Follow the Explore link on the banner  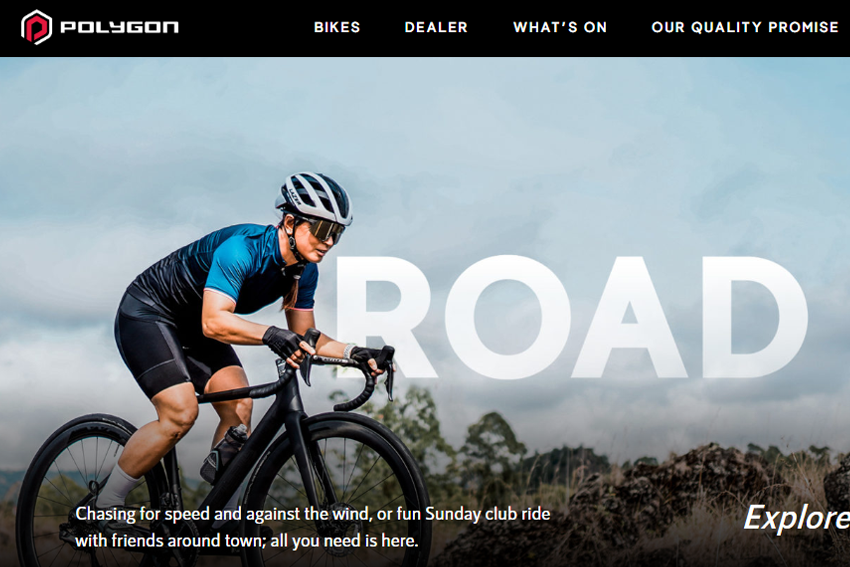(796, 518)
